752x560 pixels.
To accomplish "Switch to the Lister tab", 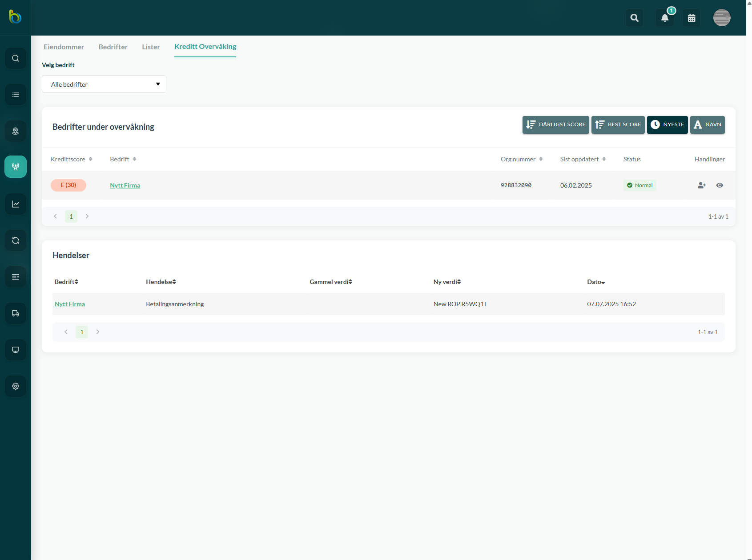I will coord(151,47).
